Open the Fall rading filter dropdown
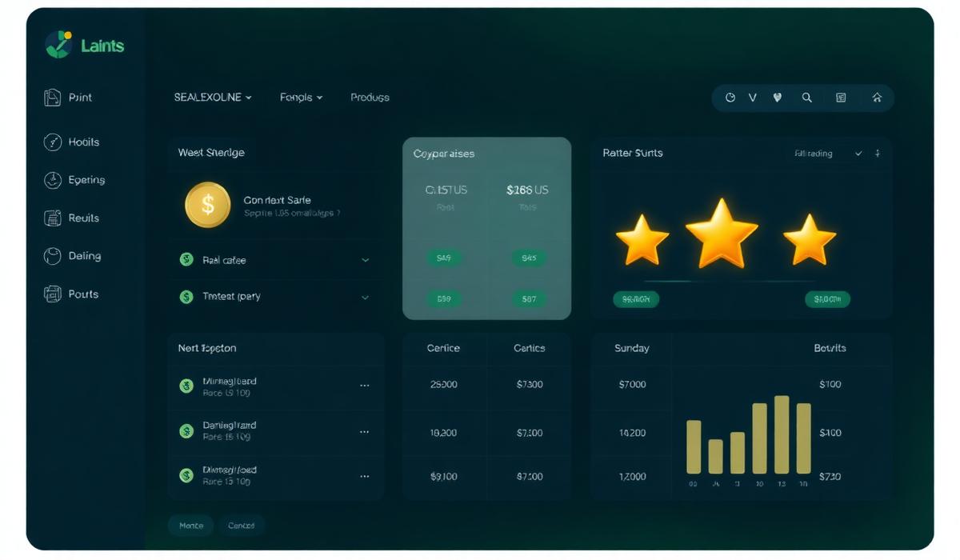 point(814,153)
